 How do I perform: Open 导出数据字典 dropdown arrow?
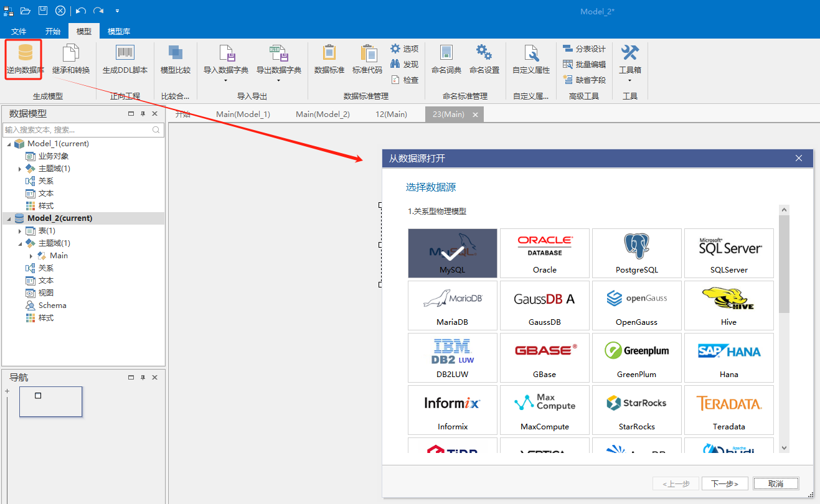point(278,80)
